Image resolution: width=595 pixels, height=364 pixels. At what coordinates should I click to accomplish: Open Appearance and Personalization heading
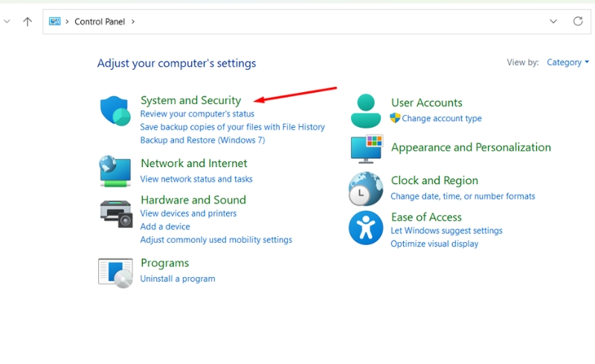[471, 148]
